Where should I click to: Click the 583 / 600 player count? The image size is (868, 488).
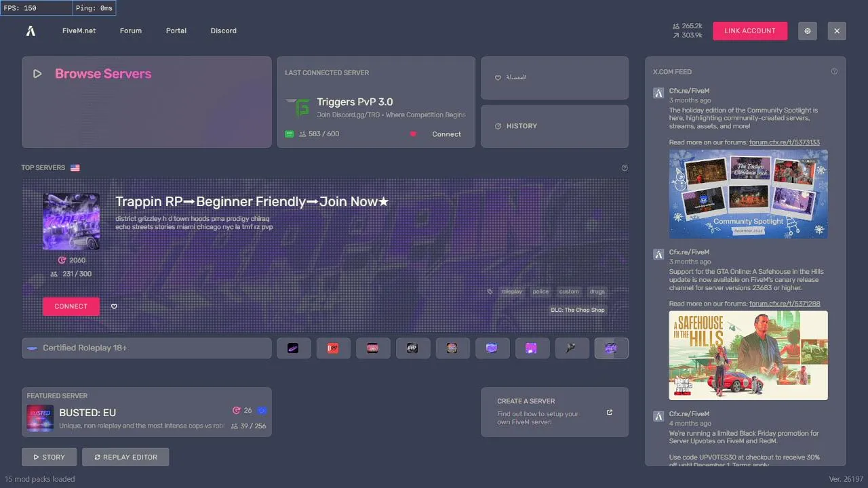coord(324,134)
